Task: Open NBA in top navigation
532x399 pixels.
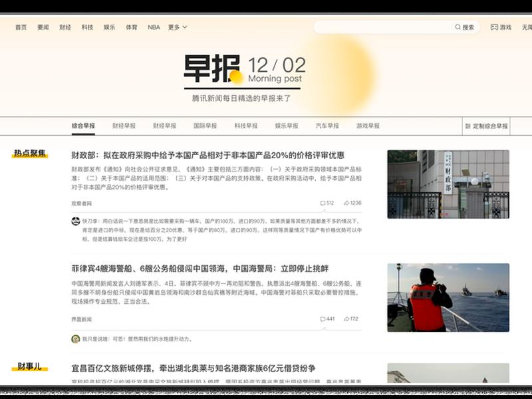Action: pos(154,27)
